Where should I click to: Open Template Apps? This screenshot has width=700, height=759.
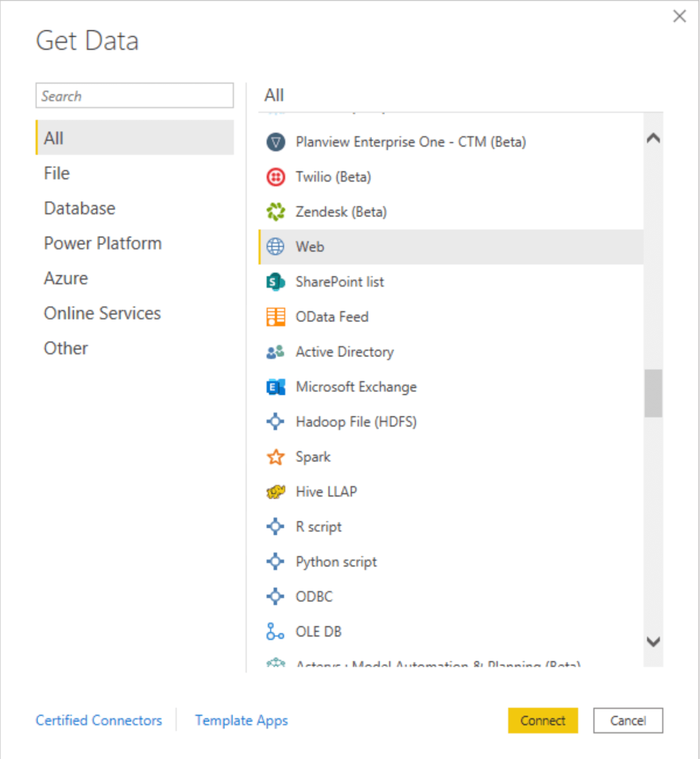point(241,720)
